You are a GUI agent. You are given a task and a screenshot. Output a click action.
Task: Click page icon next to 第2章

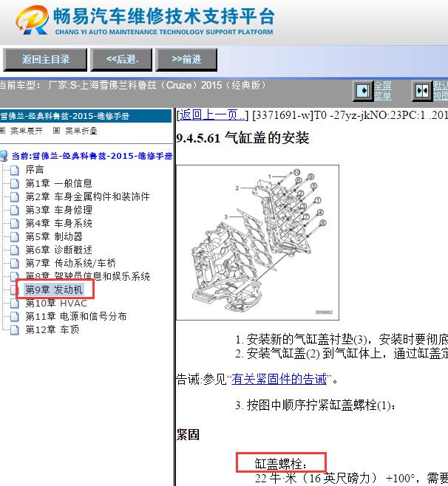click(14, 196)
